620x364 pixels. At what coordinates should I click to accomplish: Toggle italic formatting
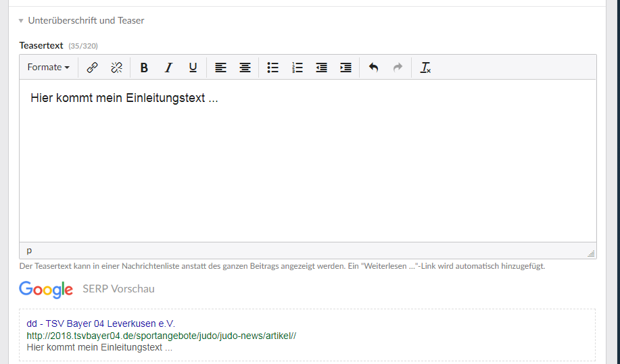pos(168,68)
